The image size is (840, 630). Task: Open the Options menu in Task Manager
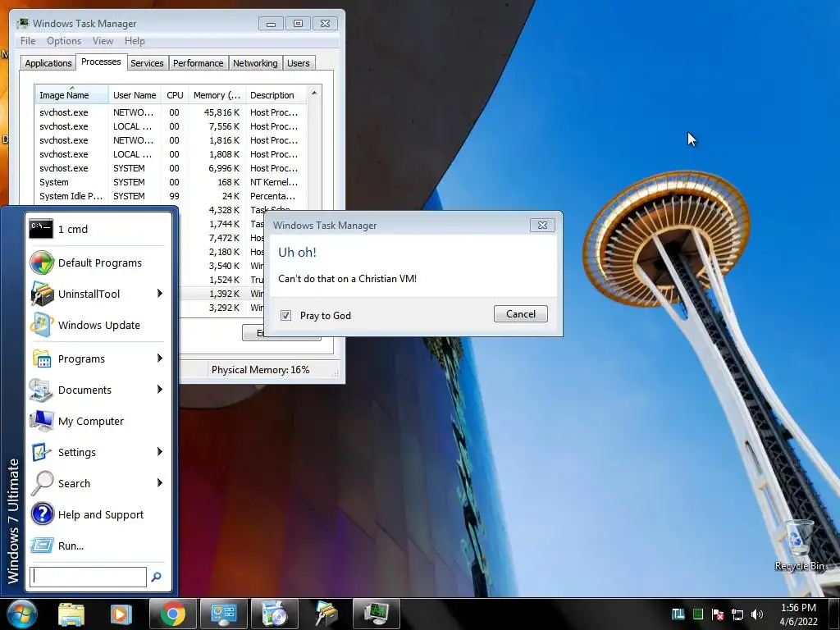(x=64, y=41)
